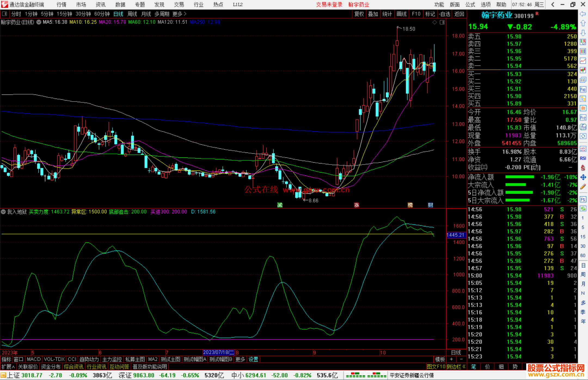Toggle the panel icon left of 分时
Screen dimensions: 588x380
4,14
